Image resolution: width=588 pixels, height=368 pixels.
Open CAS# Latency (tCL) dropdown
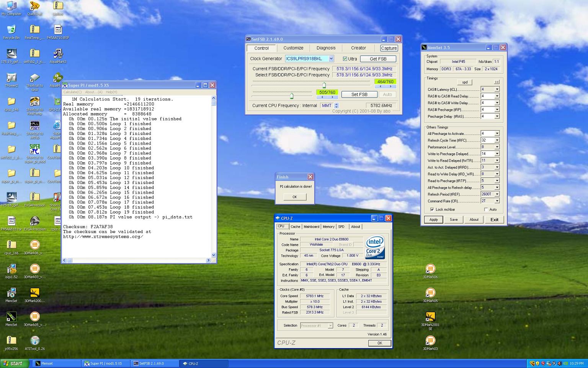497,89
